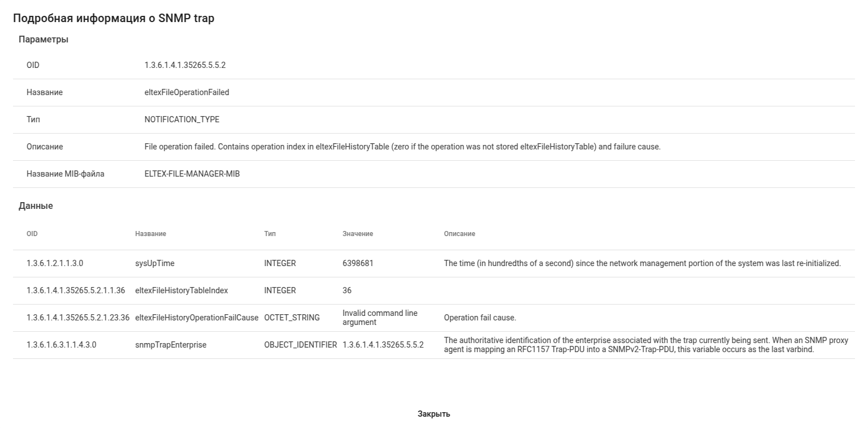Click the ELTEX-FILE-MANAGER-MIB file name

(192, 174)
